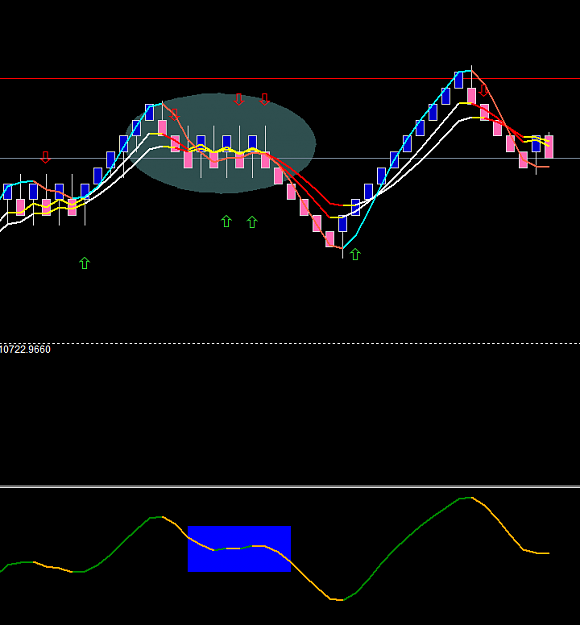This screenshot has height=625, width=580.
Task: Select right red down arrow atop the ellipse
Action: click(x=264, y=99)
